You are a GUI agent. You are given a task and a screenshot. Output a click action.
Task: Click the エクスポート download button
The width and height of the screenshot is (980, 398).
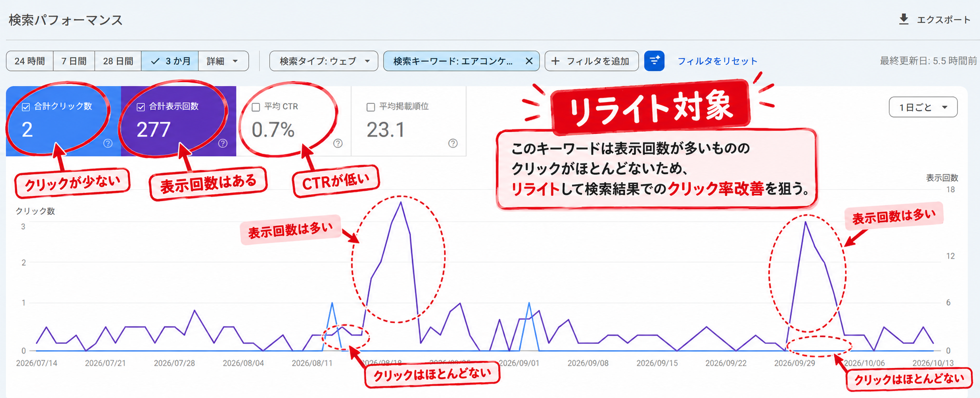(935, 20)
